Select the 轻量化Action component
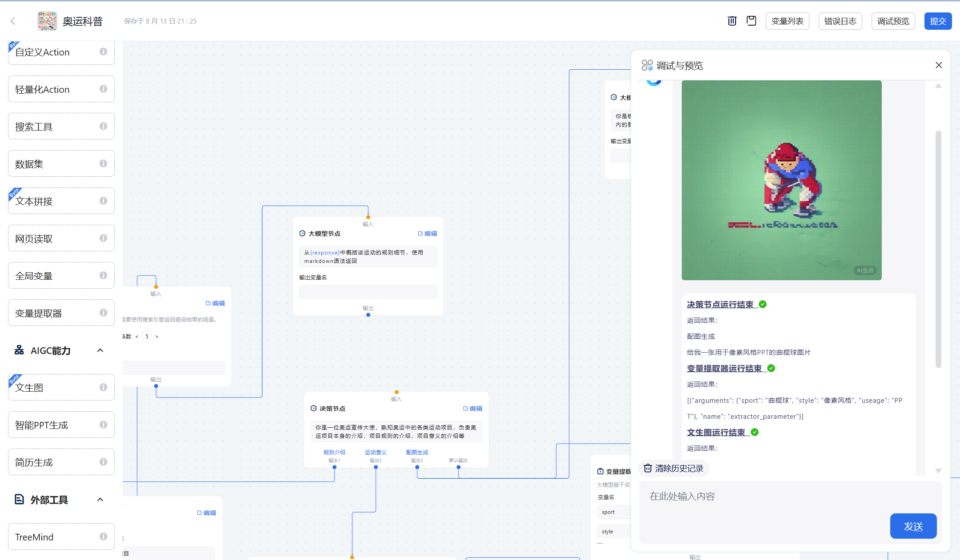This screenshot has width=960, height=560. click(x=61, y=89)
